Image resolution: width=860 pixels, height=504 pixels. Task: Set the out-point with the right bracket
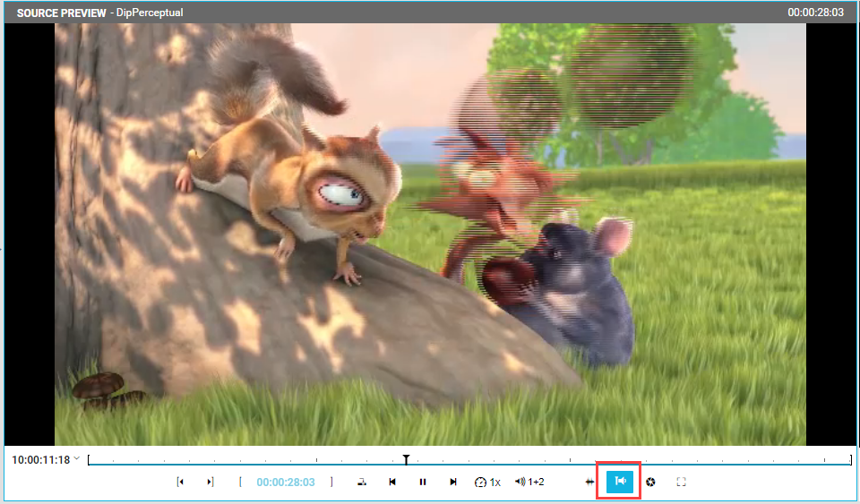click(x=331, y=482)
